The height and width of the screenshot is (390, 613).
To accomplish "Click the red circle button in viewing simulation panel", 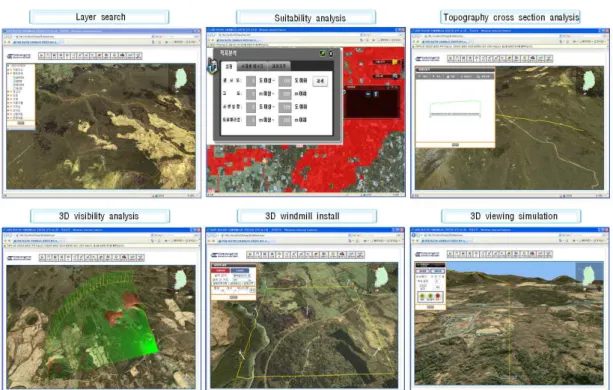I will tap(438, 296).
